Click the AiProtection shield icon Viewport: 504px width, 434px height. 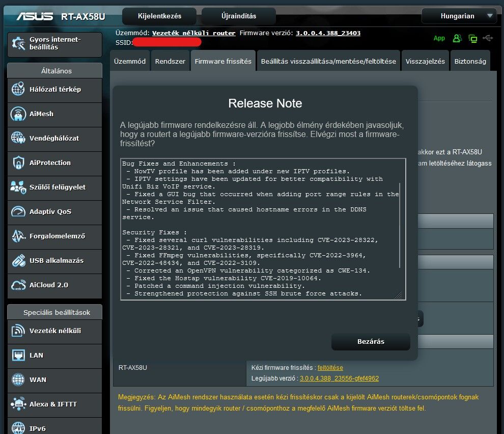tap(18, 162)
